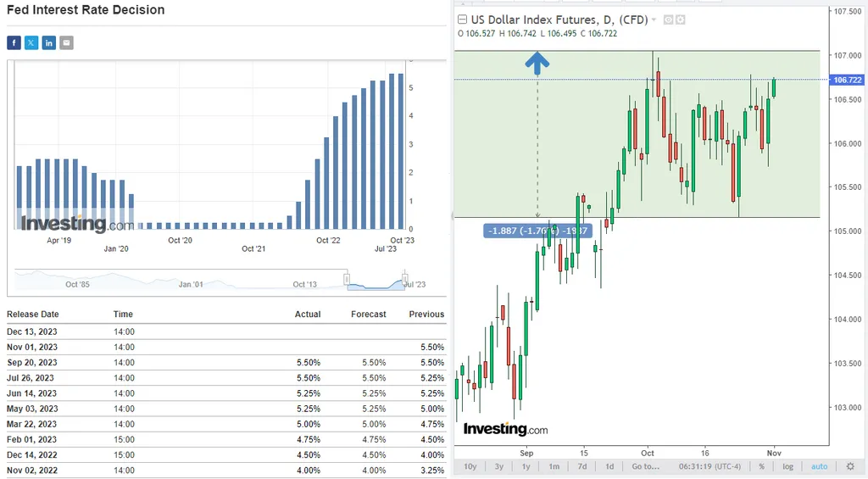The height and width of the screenshot is (479, 868).
Task: Open the symbol dropdown arrow after (CFD)
Action: (x=654, y=19)
